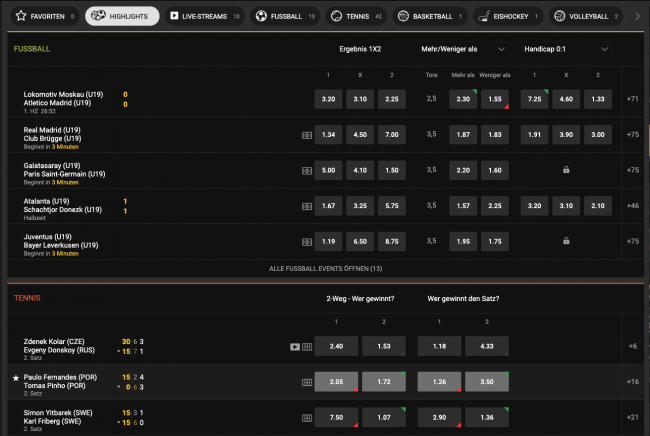Click Alle Fussball Events öffnen link
The image size is (650, 436).
click(325, 269)
